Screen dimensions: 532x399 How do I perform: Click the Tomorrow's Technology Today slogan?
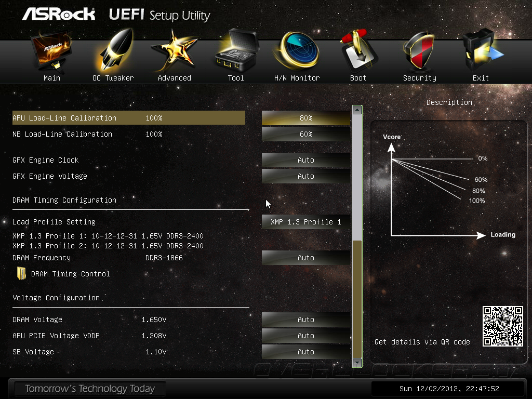(x=90, y=389)
